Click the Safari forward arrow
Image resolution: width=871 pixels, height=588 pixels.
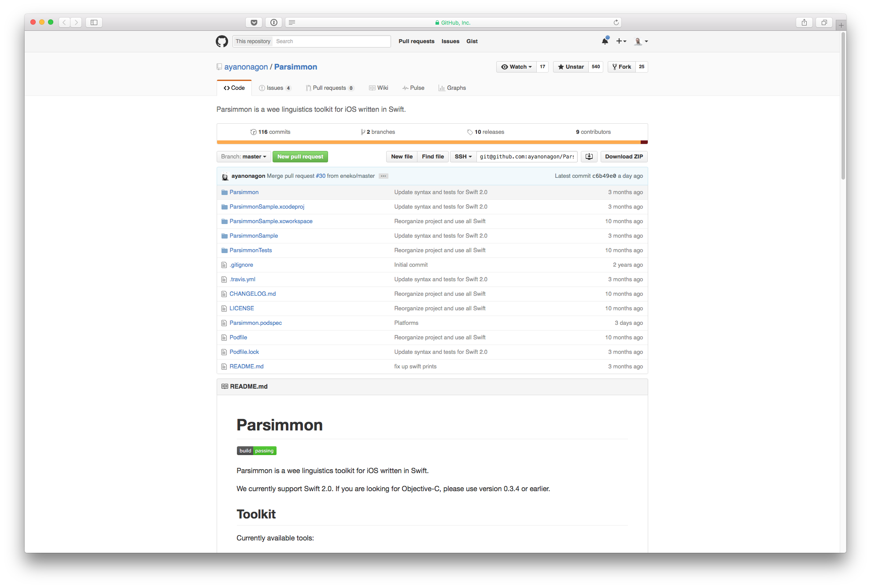tap(76, 22)
